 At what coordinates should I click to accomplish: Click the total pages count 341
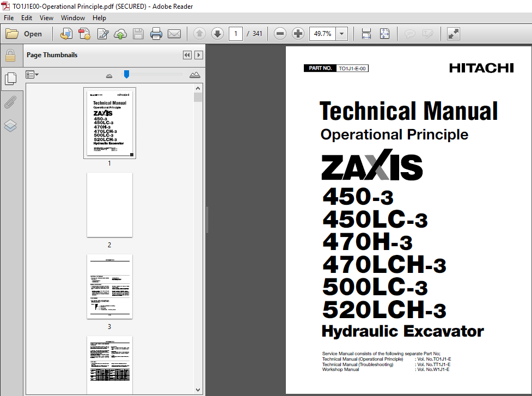pyautogui.click(x=257, y=34)
